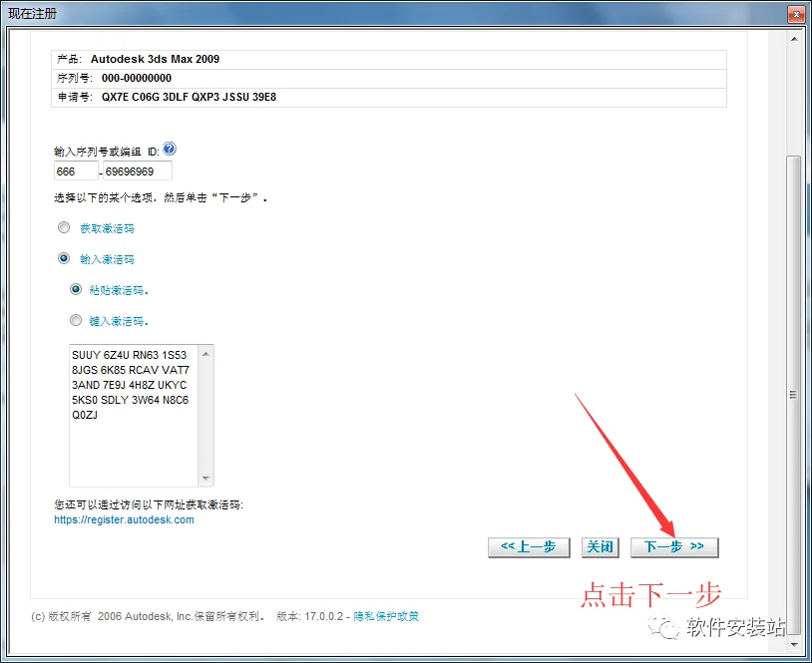Click the product name Autodesk 3ds Max 2009

point(155,59)
